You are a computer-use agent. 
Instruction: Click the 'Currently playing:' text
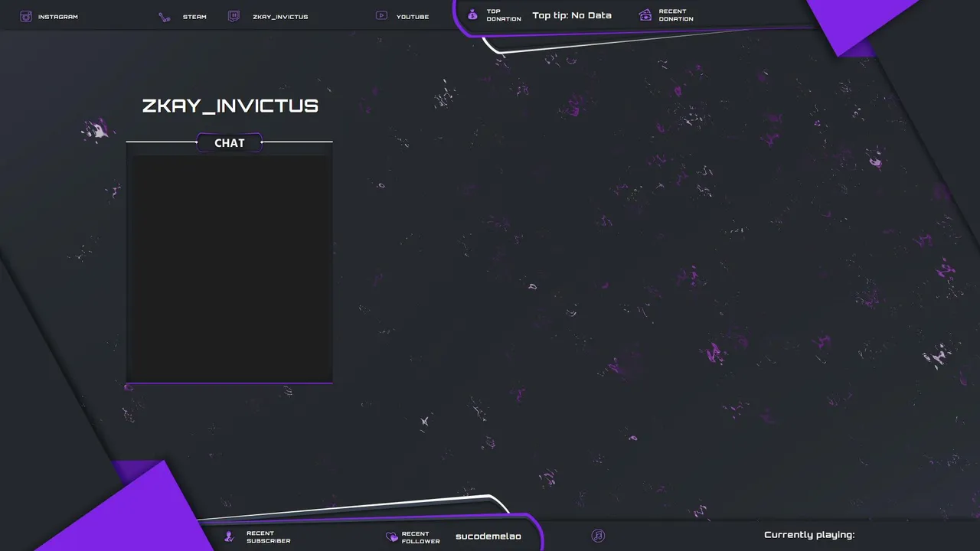(x=809, y=535)
